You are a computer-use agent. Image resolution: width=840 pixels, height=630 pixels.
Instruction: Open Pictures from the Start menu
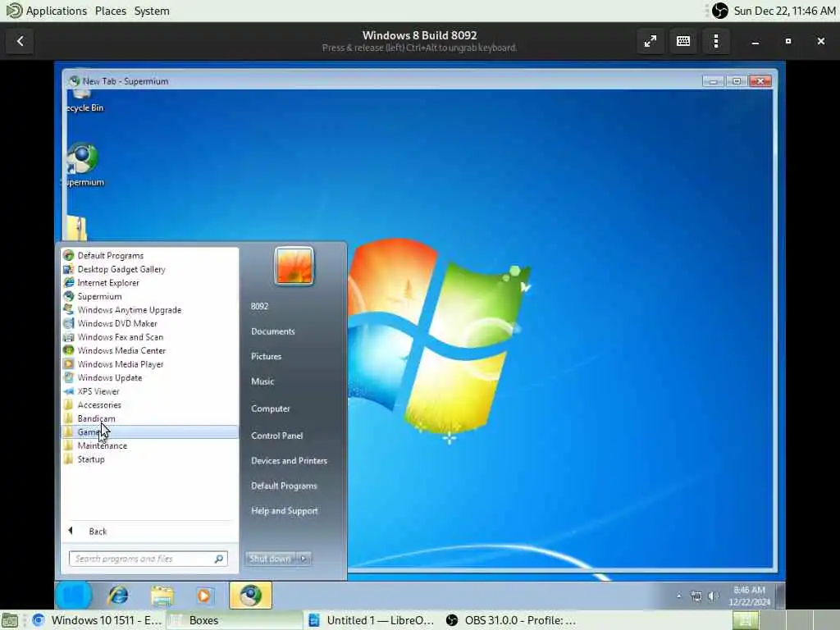[267, 356]
